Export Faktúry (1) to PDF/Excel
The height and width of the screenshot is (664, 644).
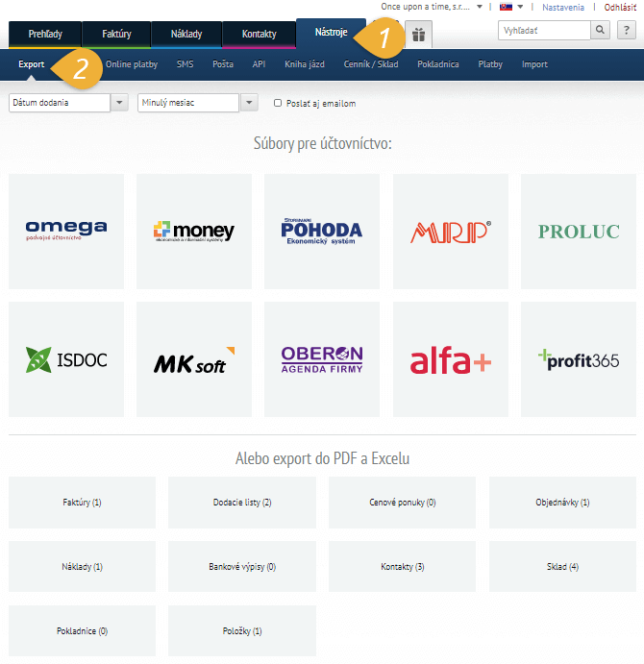(83, 503)
